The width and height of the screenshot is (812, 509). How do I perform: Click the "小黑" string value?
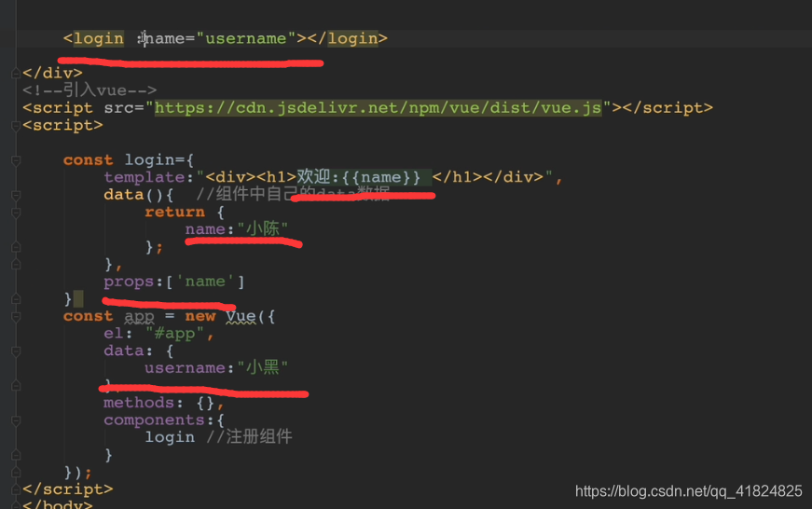point(263,367)
